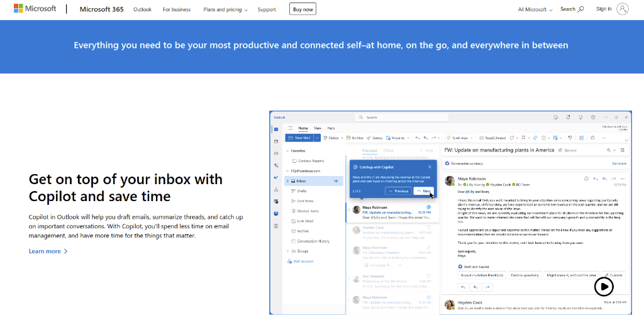Click the pin icon in Outlook ribbon
Viewport: 644px width, 335px height.
[535, 138]
